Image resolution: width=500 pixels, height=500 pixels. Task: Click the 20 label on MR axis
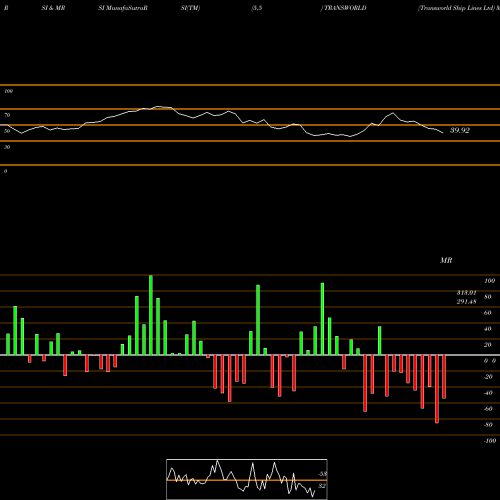pos(488,345)
